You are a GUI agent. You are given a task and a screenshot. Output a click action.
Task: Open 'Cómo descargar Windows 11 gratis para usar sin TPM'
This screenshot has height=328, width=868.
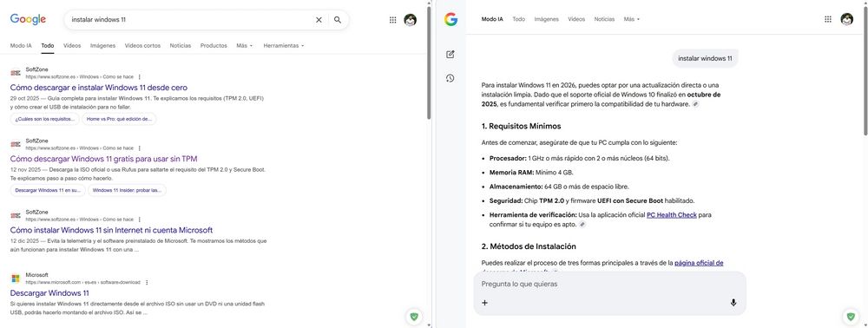click(103, 159)
